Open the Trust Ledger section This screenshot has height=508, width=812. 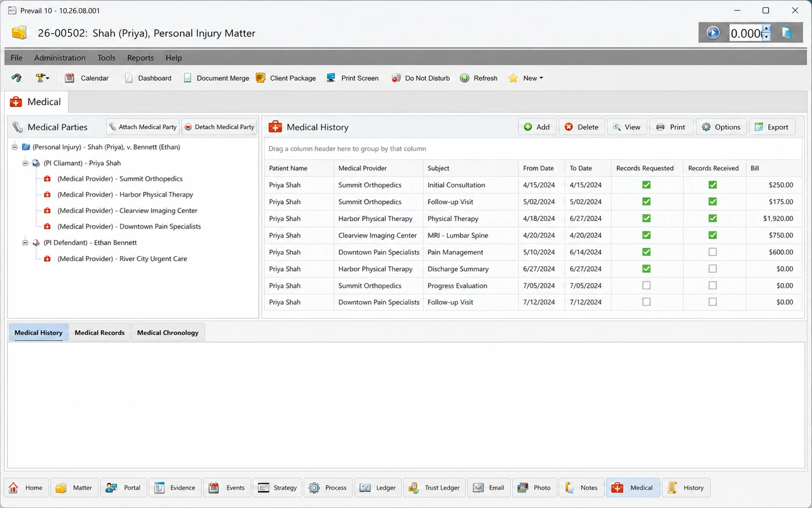[x=434, y=488]
